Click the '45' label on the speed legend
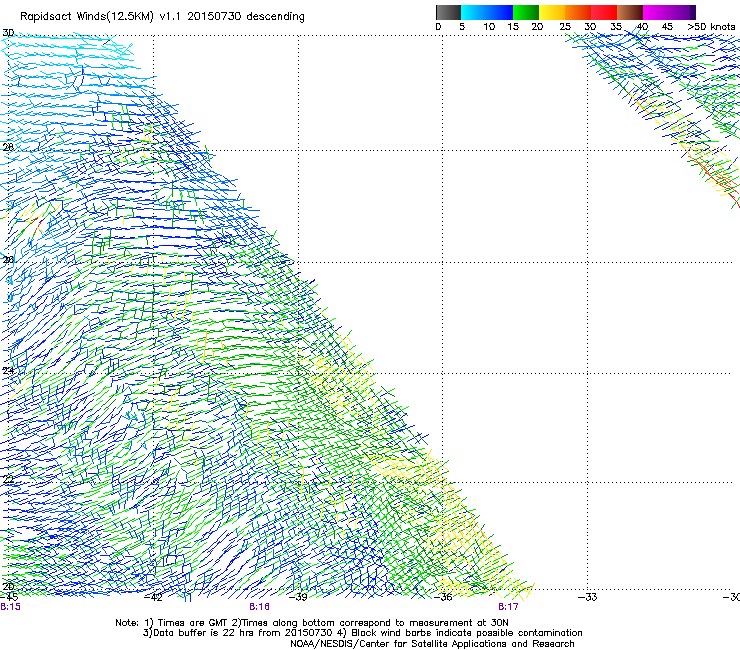 point(667,27)
